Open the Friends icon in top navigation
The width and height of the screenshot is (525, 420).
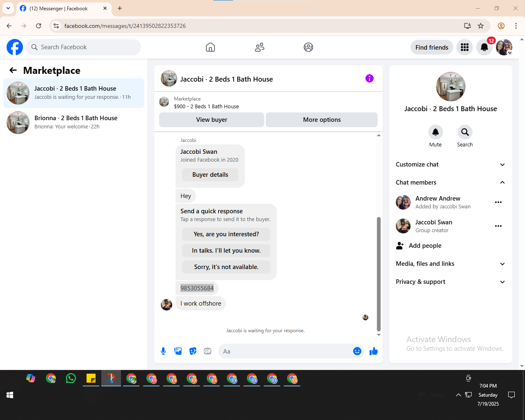pos(260,47)
